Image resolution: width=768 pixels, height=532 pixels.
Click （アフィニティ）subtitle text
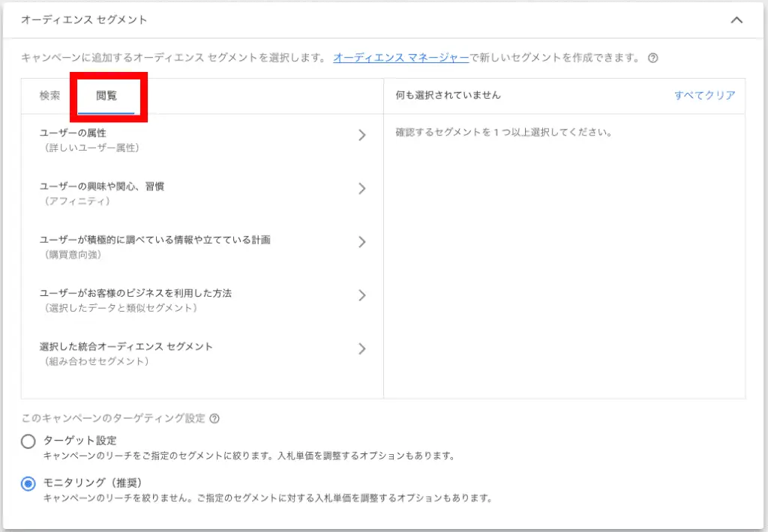77,201
